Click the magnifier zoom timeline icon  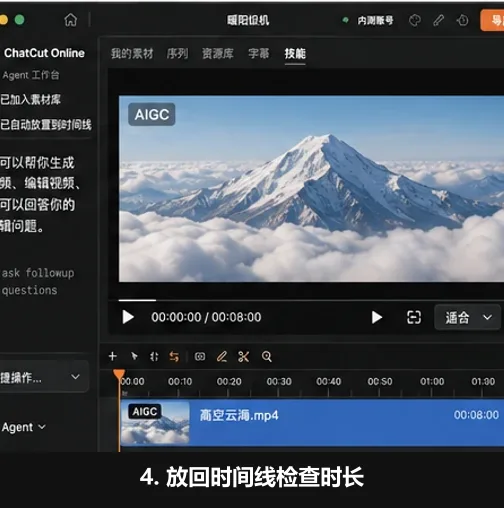tap(267, 357)
